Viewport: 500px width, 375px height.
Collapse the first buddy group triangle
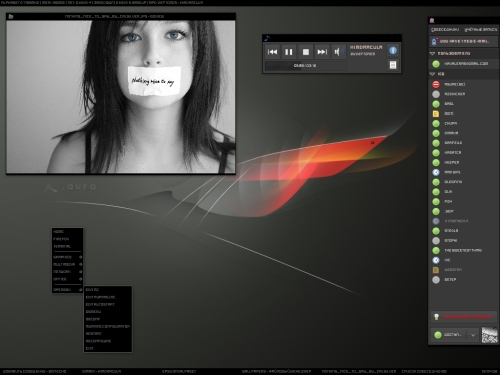click(433, 53)
